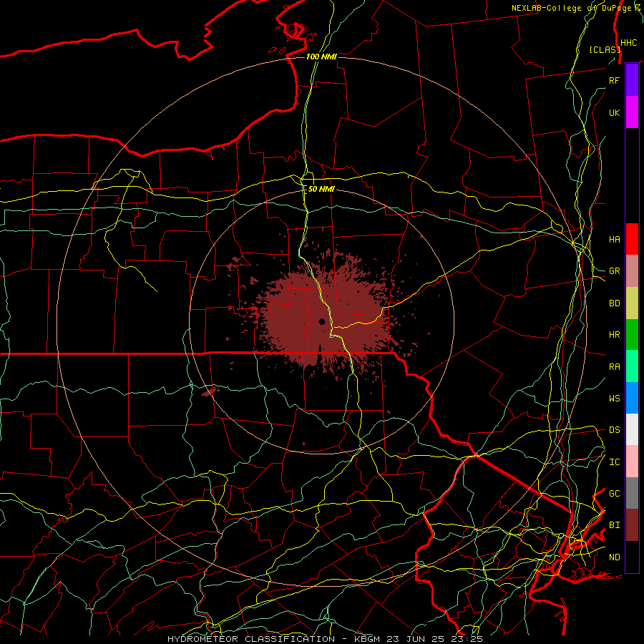This screenshot has width=644, height=644.
Task: Click the IC legend label
Action: (x=614, y=462)
